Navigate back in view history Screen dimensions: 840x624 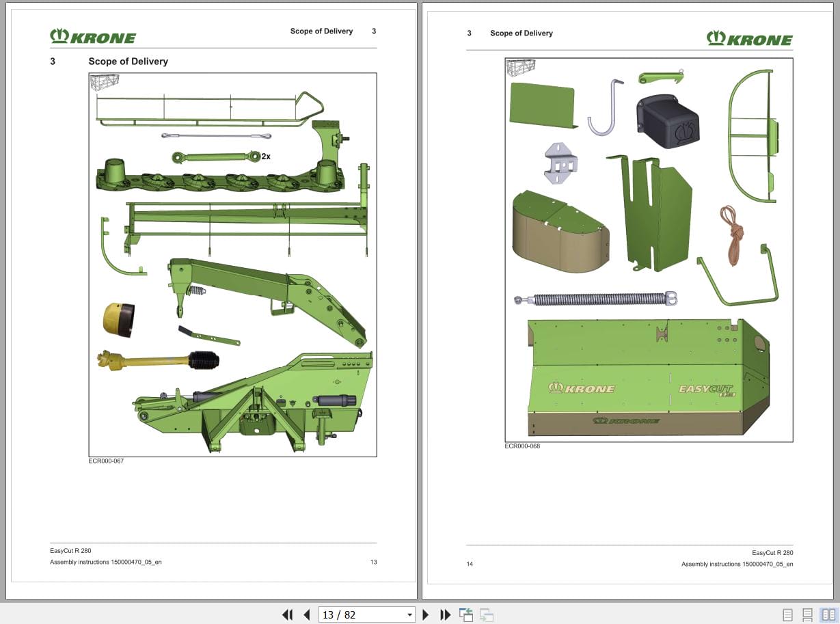(x=465, y=614)
